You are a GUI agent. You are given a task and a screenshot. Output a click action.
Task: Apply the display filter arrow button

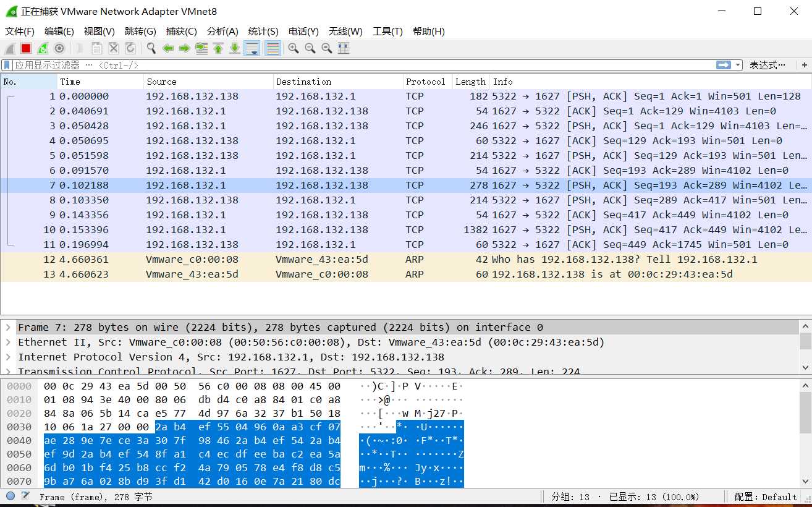coord(724,65)
